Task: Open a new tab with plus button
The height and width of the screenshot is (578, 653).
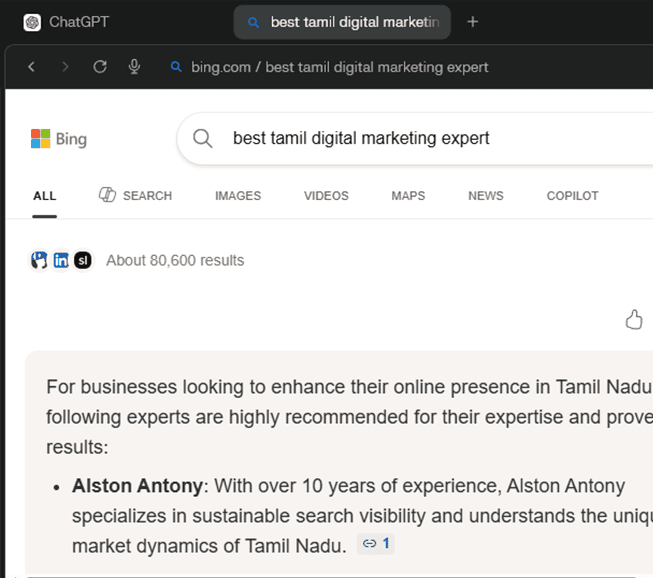Action: point(472,22)
